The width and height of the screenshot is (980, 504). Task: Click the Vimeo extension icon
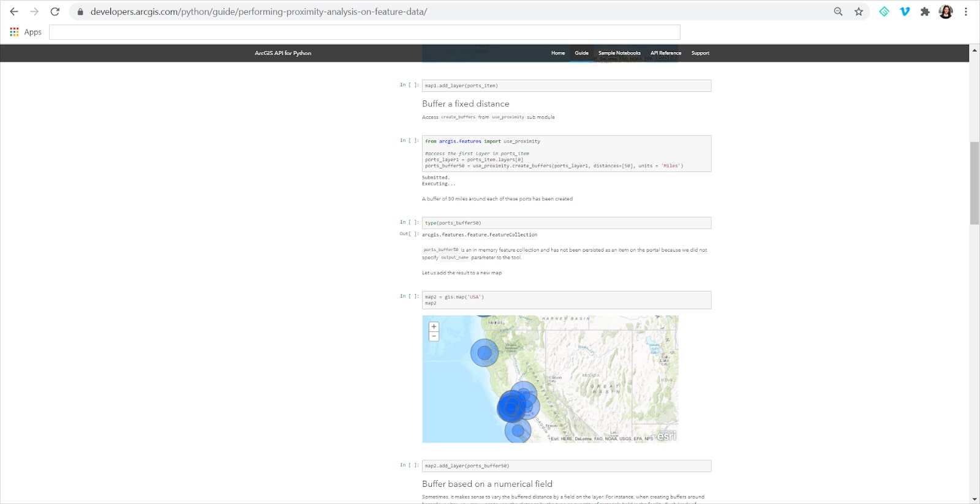point(905,12)
